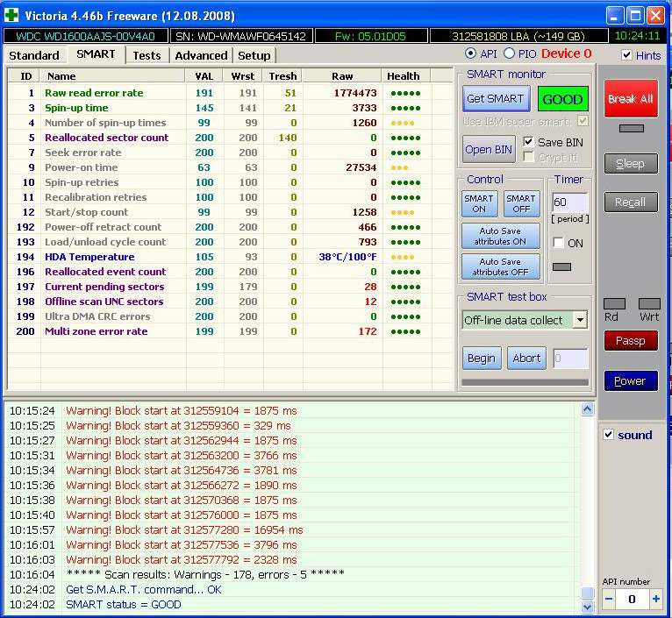Select the Current pending sectors row

[x=231, y=287]
